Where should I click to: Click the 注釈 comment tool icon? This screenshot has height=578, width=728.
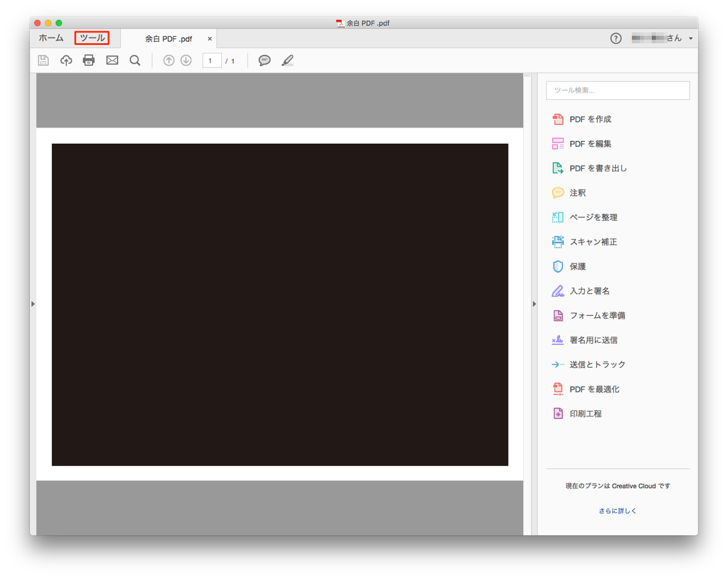tap(558, 193)
